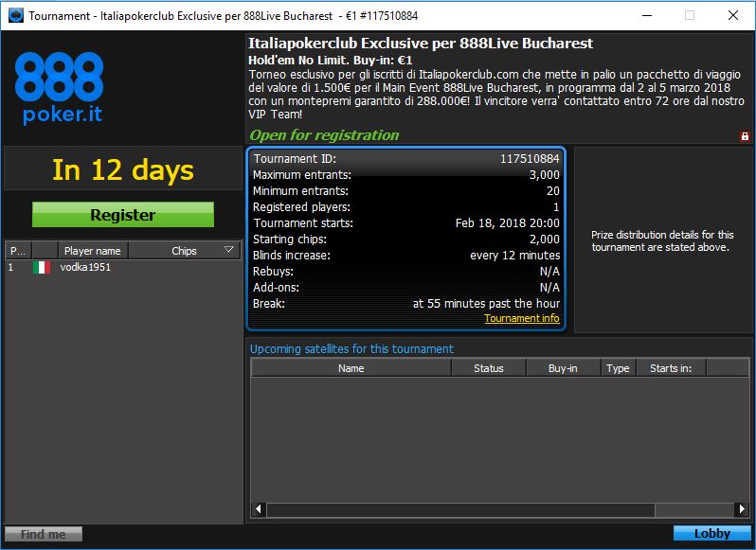Sort satellites by Name column

[351, 368]
